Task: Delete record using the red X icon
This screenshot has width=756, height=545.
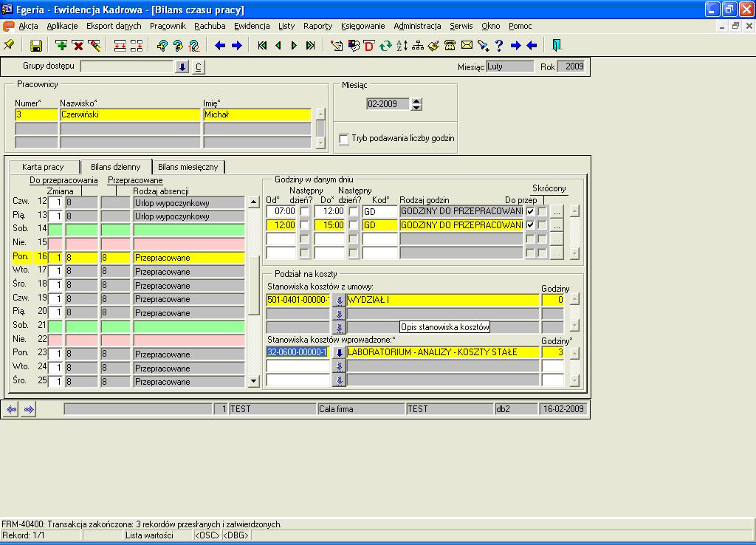Action: [78, 46]
